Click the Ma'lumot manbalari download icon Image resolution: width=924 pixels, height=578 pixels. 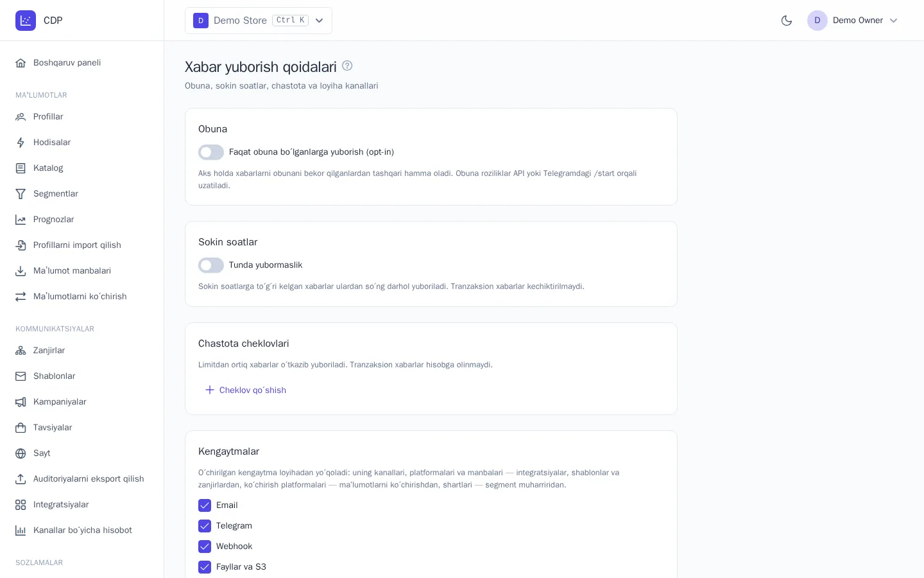[x=21, y=271]
